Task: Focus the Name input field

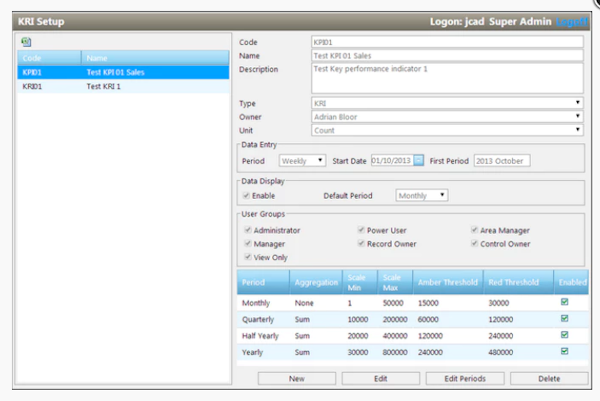Action: click(447, 55)
